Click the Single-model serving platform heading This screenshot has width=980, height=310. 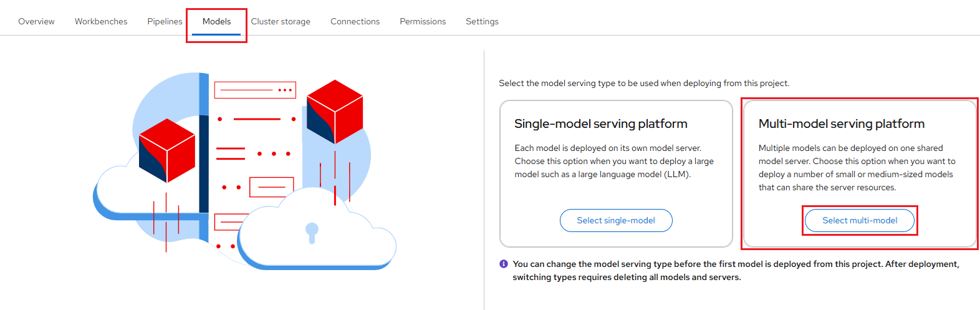(600, 124)
